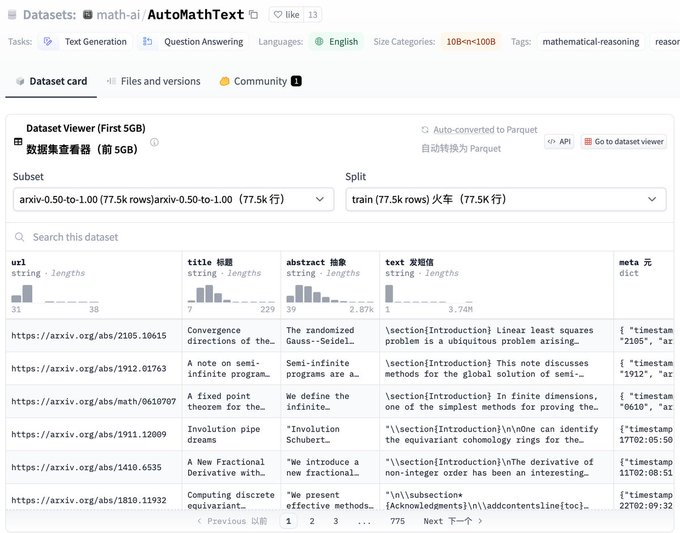Click Go to dataset viewer button
The width and height of the screenshot is (680, 533).
click(624, 141)
